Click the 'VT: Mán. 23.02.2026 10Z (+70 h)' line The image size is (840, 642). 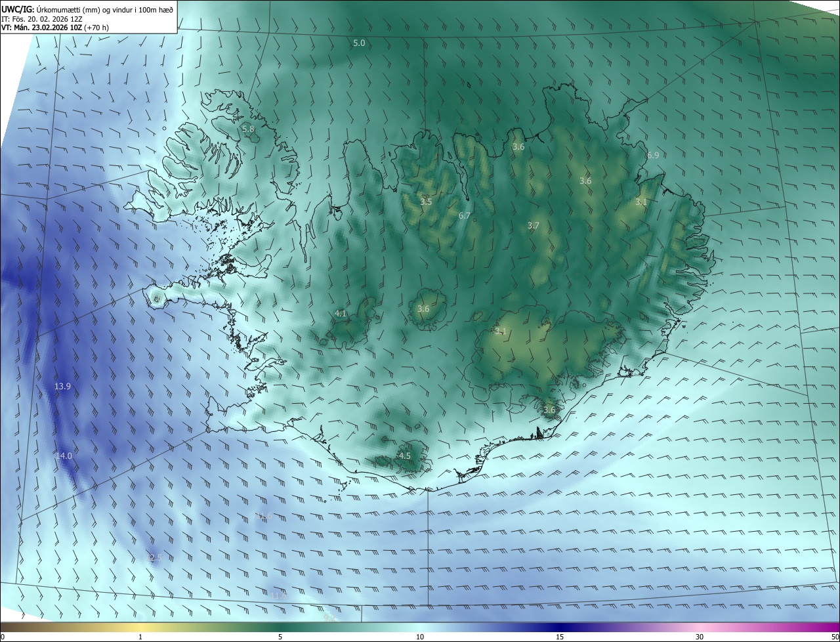click(54, 28)
